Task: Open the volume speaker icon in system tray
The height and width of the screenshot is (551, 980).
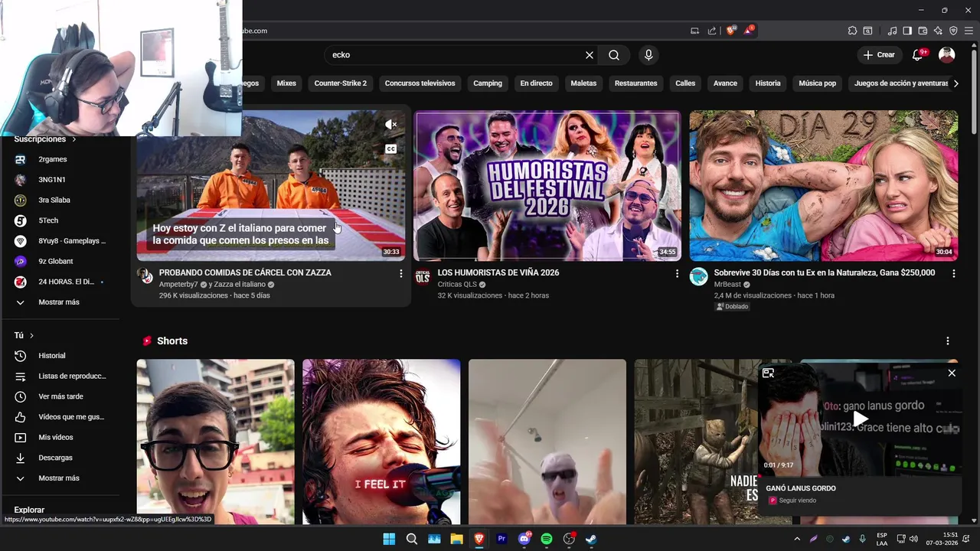Action: pos(913,539)
